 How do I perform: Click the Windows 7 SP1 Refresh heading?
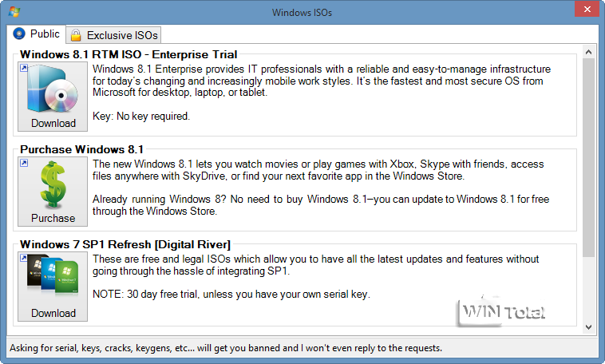click(125, 244)
